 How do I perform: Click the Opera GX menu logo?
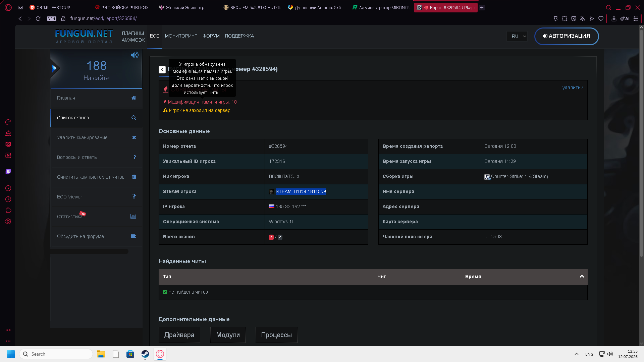coord(8,7)
